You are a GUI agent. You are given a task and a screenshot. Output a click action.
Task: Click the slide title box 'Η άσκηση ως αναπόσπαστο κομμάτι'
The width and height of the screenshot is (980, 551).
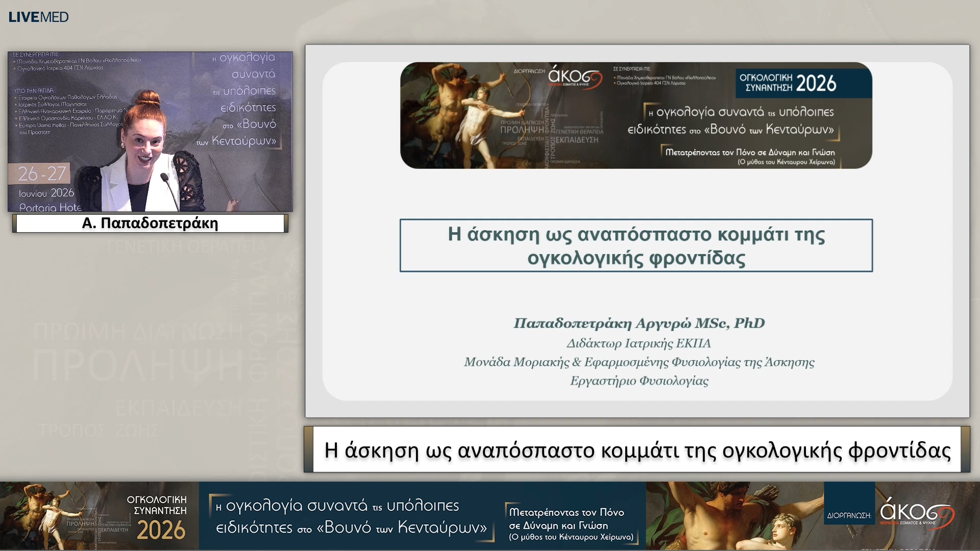click(636, 245)
